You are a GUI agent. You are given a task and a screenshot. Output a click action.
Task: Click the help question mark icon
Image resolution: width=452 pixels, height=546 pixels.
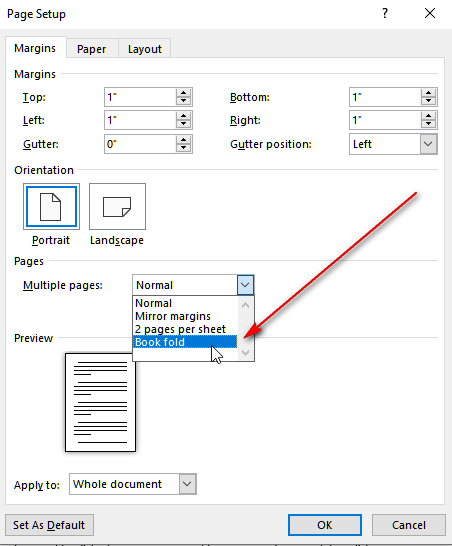pos(385,14)
